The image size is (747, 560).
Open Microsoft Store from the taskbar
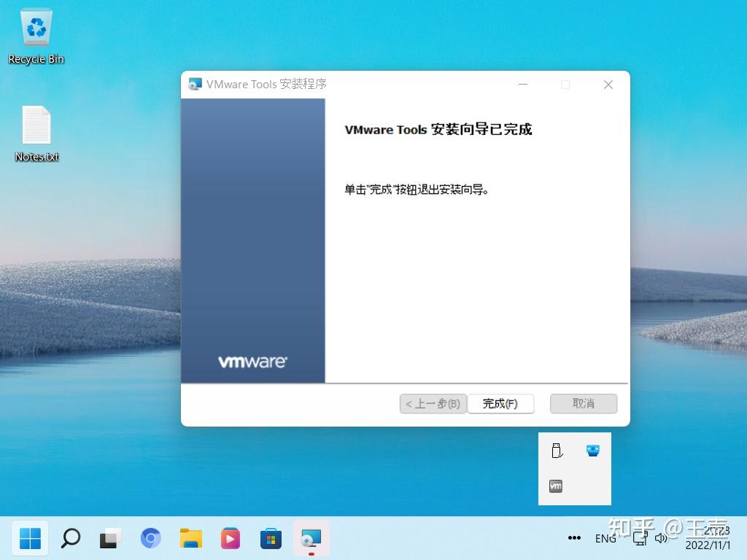(x=271, y=538)
